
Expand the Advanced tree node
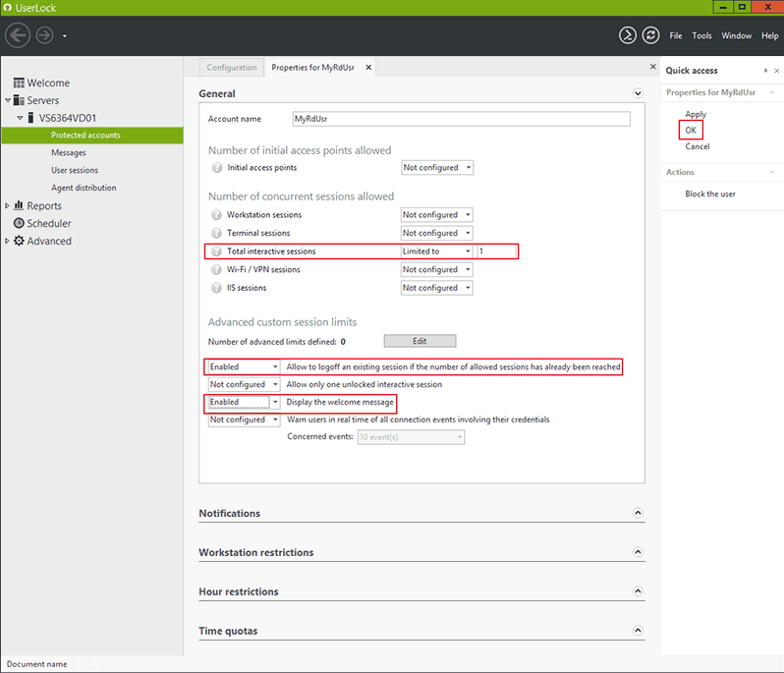[x=7, y=241]
